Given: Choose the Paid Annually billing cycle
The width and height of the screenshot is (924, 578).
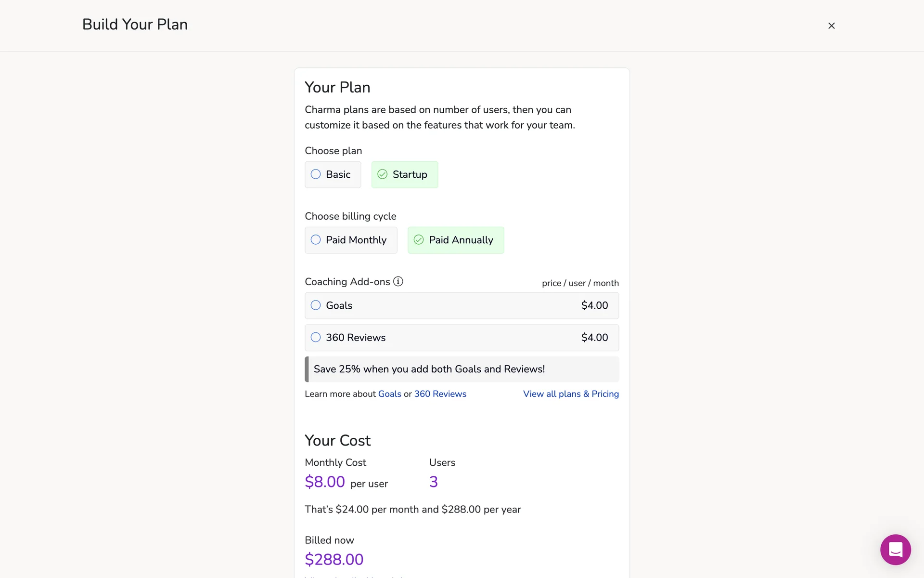Looking at the screenshot, I should tap(455, 240).
